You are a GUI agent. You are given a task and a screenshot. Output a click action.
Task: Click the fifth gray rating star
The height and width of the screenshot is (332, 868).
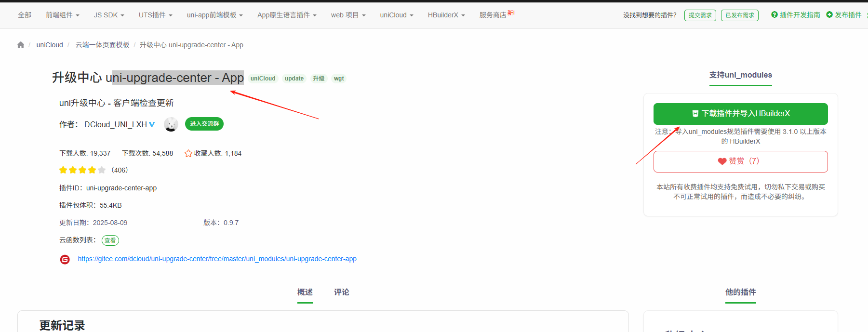pyautogui.click(x=102, y=170)
